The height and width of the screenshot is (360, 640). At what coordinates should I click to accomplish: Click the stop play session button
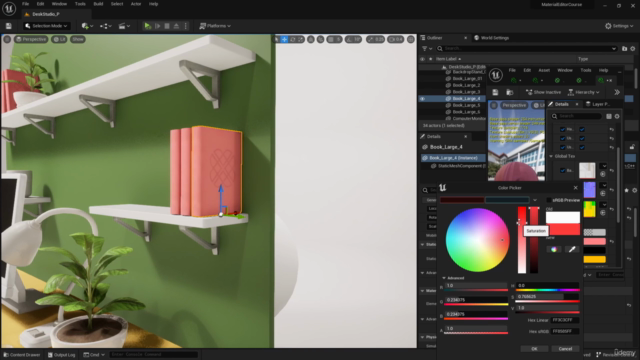[167, 26]
